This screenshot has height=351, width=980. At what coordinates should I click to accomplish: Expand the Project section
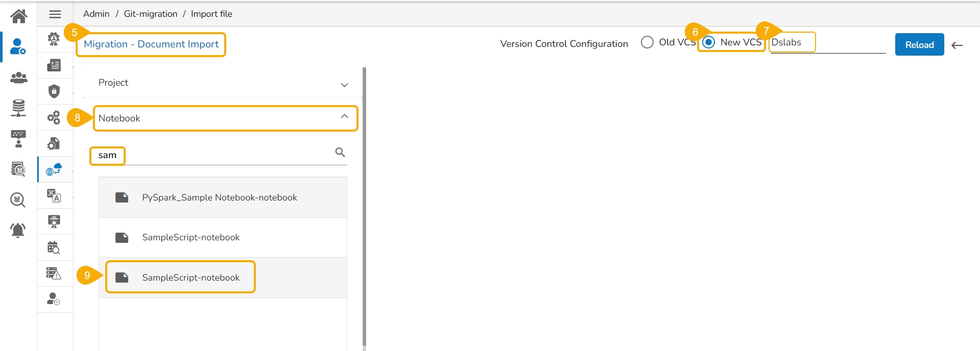coord(344,85)
